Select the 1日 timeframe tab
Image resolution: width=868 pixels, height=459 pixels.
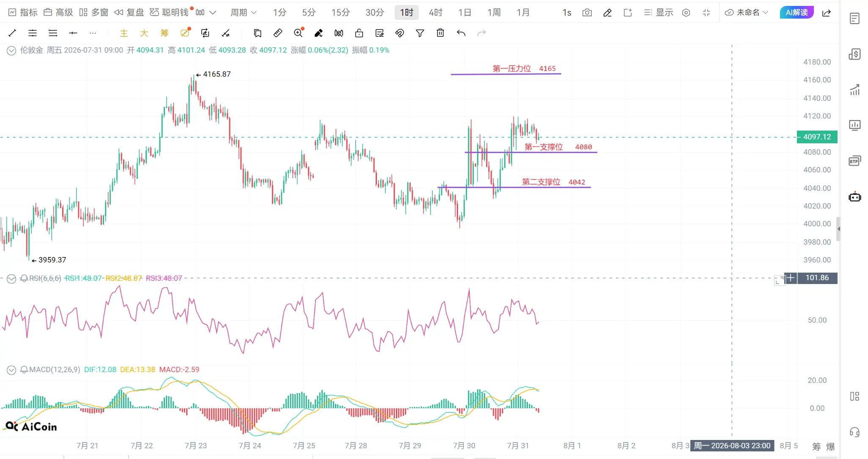[465, 13]
